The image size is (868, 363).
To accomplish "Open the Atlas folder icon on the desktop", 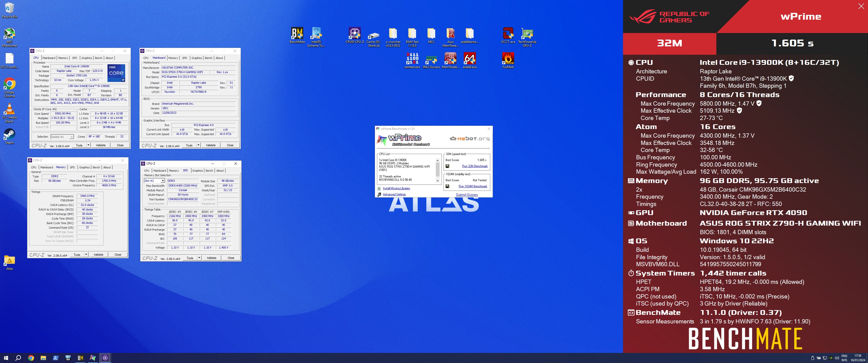I will pyautogui.click(x=9, y=263).
